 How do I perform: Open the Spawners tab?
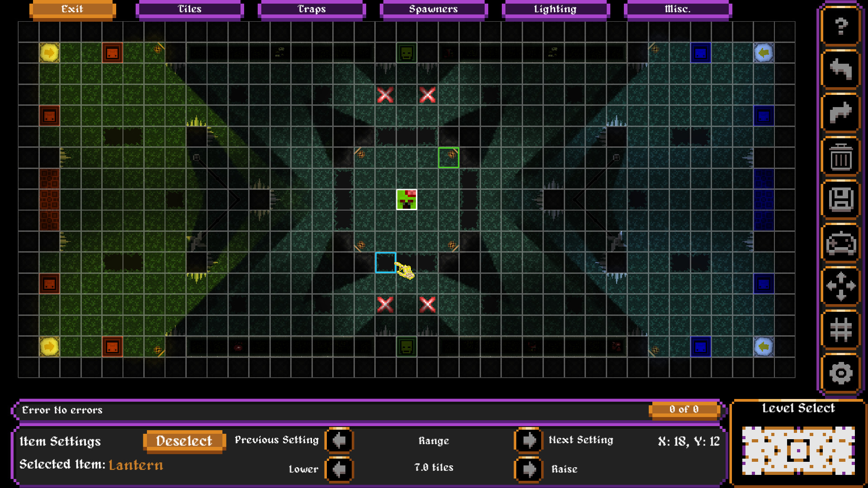[x=434, y=9]
